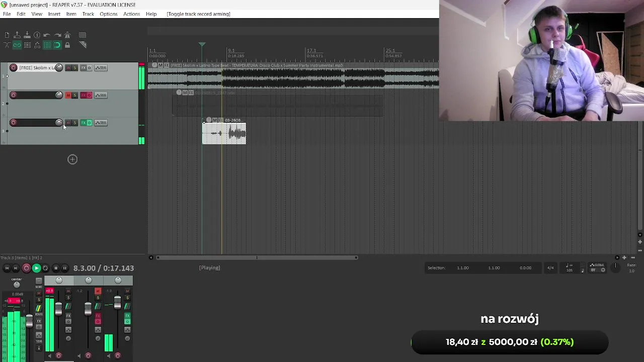
Task: Toggle repeat loop transport button
Action: point(45,268)
